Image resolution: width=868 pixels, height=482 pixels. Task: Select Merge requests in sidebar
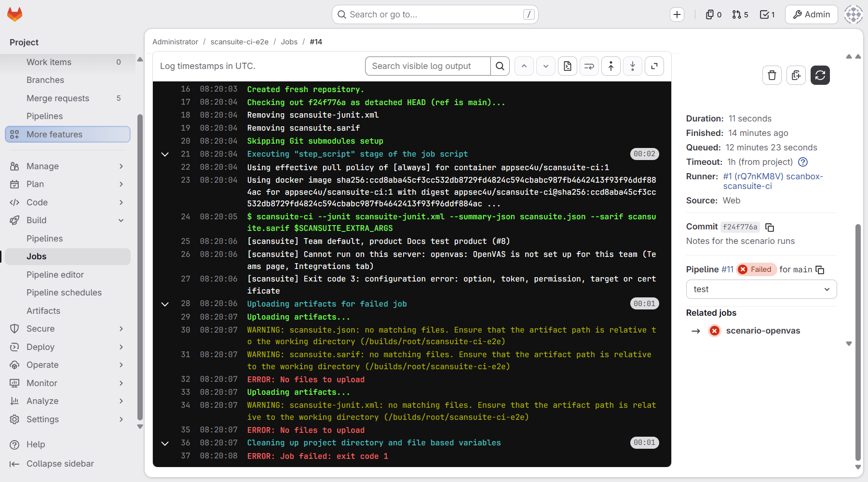[x=68, y=98]
